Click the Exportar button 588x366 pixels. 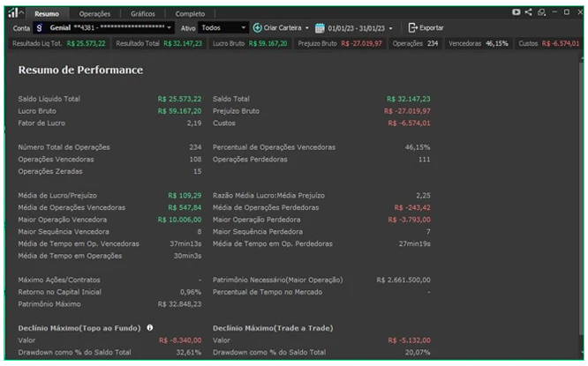point(426,27)
